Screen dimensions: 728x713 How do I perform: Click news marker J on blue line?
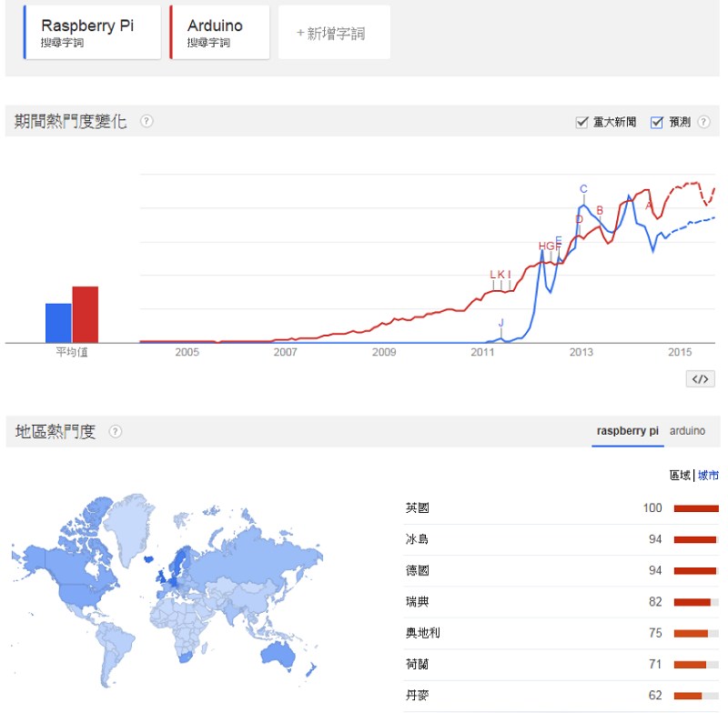pos(500,323)
